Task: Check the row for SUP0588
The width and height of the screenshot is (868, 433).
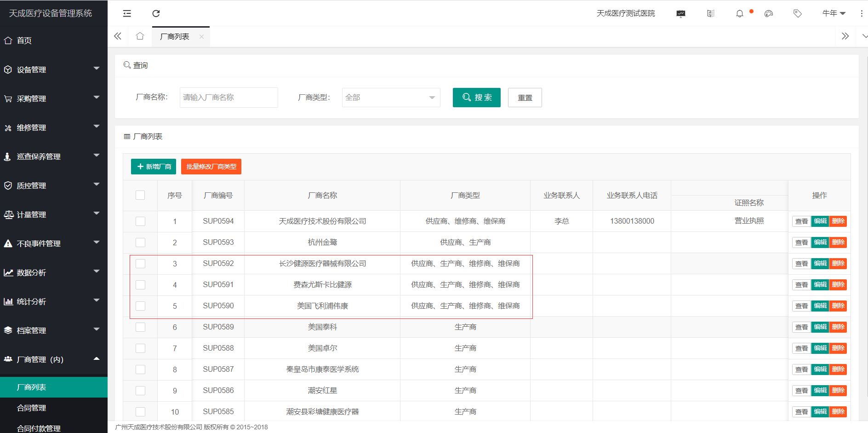Action: (x=140, y=348)
